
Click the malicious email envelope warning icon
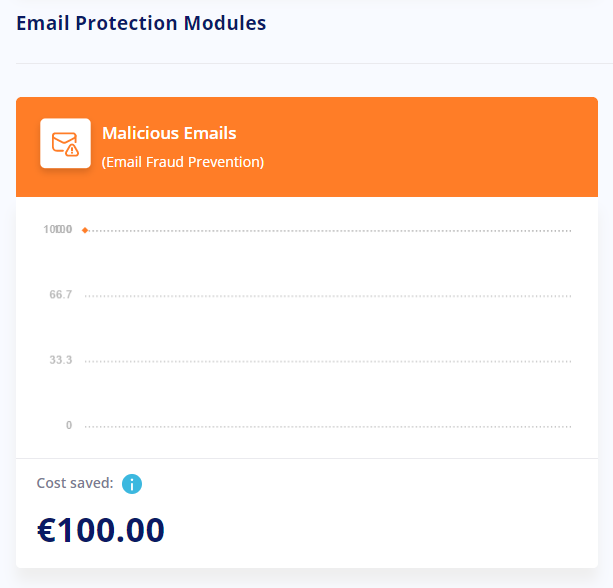click(65, 143)
